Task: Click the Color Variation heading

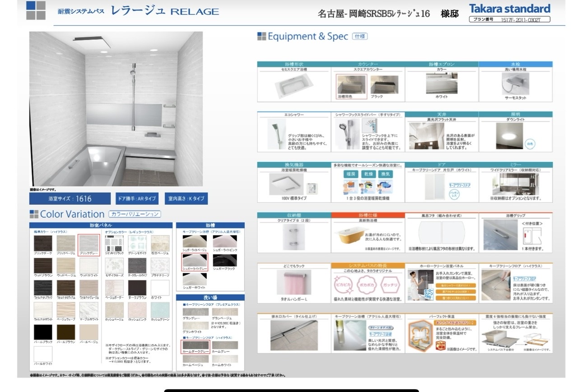Action: (x=72, y=214)
